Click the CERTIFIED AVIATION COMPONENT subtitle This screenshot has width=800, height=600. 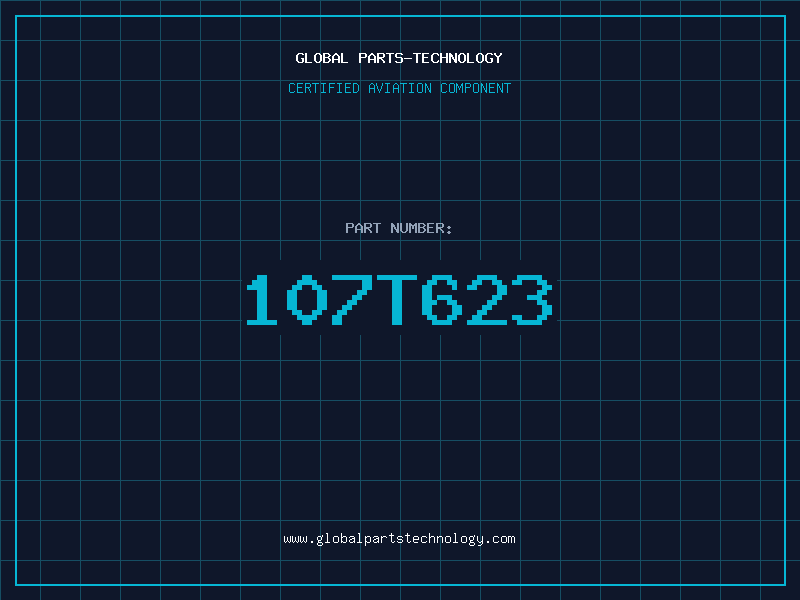tap(399, 88)
